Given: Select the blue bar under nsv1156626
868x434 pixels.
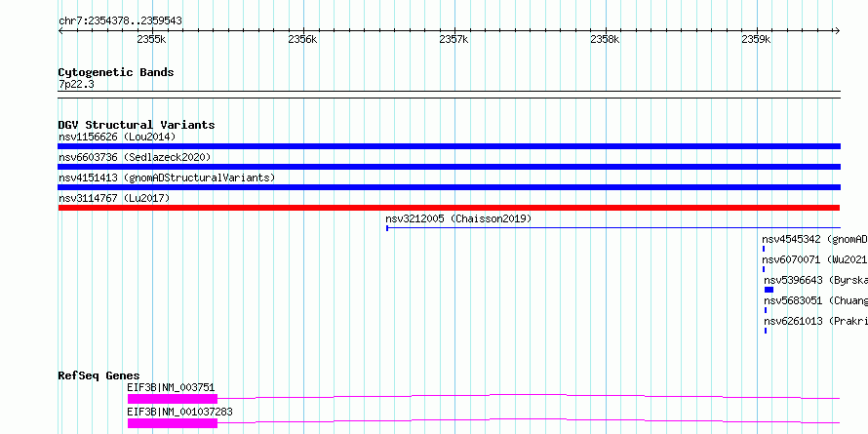Looking at the screenshot, I should click(449, 146).
